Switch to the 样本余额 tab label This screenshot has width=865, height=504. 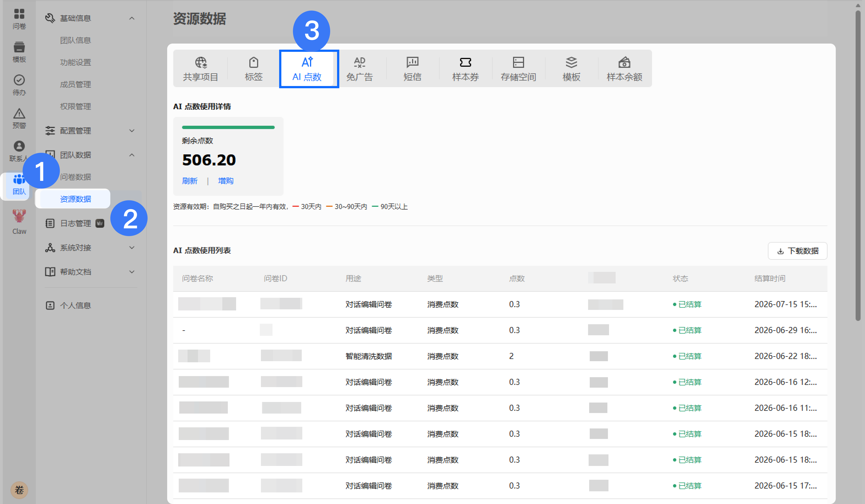624,77
